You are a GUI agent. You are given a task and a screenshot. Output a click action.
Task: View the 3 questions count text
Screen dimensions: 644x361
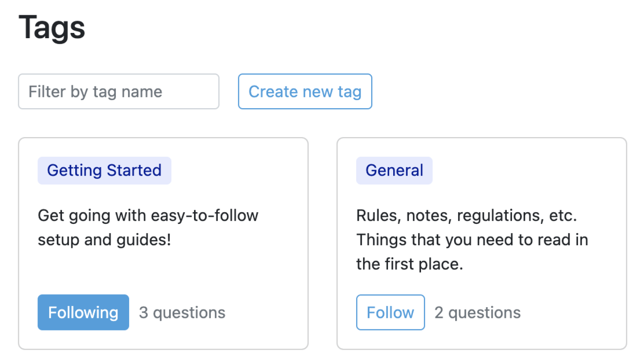pyautogui.click(x=182, y=313)
